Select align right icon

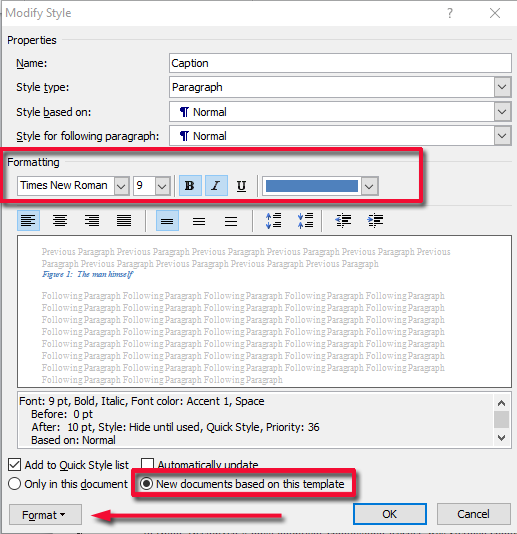92,220
